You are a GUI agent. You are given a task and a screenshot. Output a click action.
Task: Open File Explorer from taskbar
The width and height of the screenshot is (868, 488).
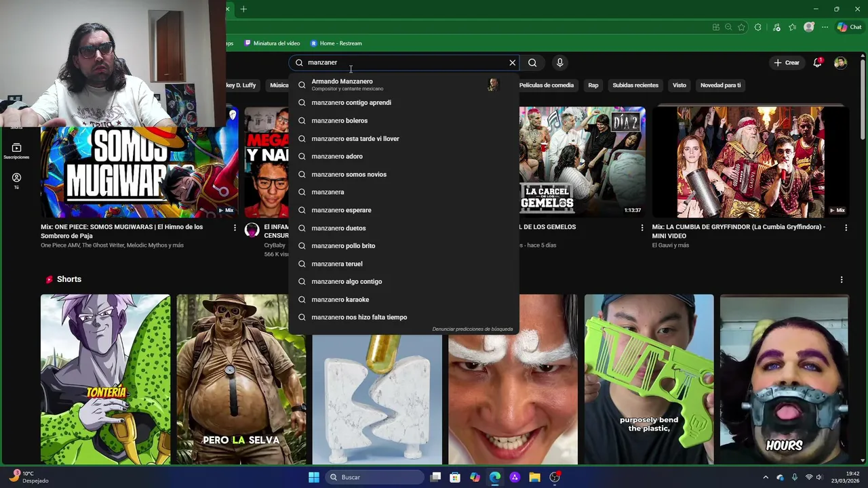[534, 477]
